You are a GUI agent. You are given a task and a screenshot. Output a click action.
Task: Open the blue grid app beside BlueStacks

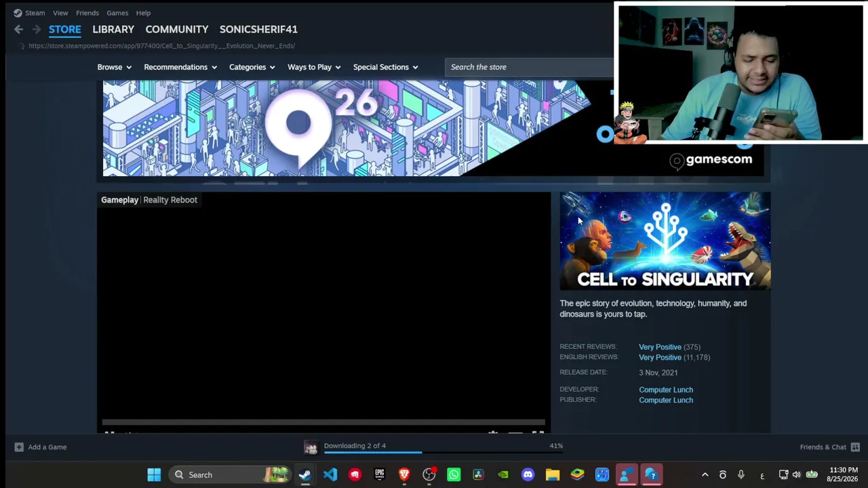pyautogui.click(x=602, y=474)
